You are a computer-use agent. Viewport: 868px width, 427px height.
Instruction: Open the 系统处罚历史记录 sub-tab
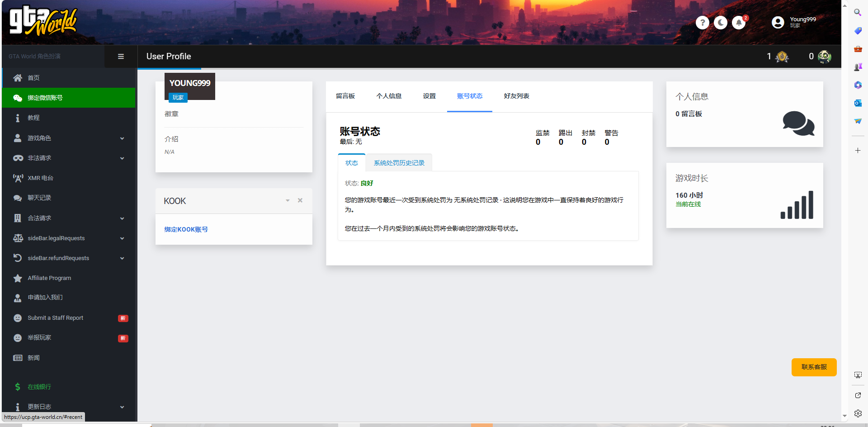[x=399, y=163]
